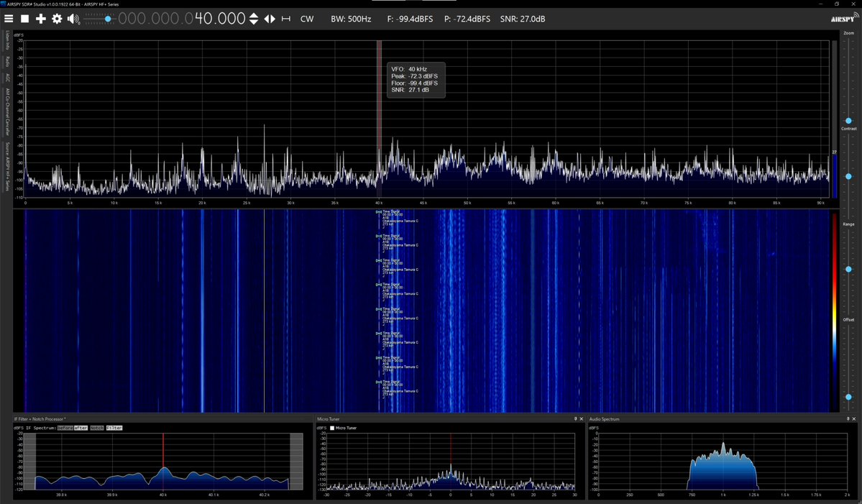
Task: Click the VFO: 40 kHz tooltip text
Action: 409,69
